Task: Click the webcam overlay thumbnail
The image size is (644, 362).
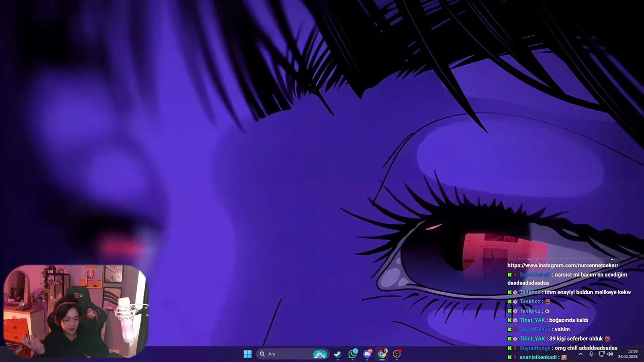Action: (x=76, y=311)
